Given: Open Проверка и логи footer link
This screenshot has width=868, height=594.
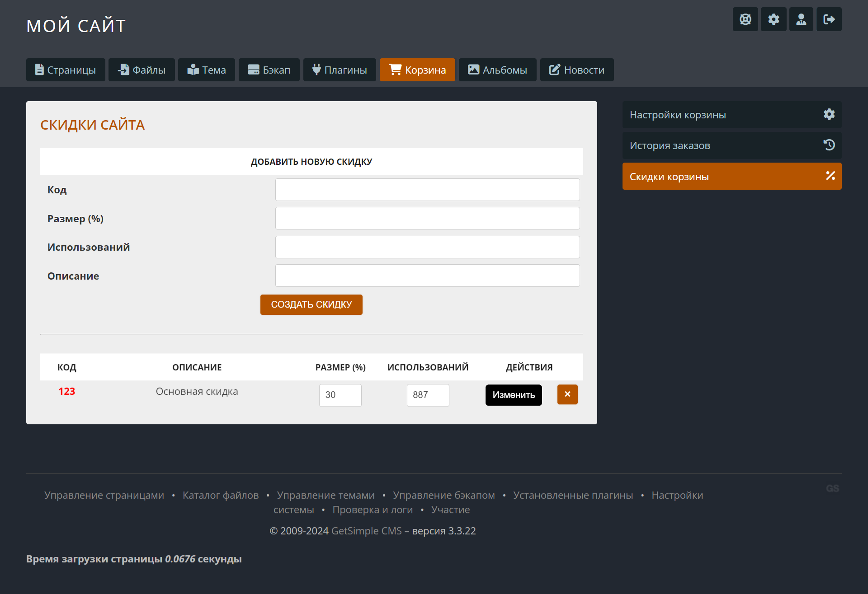Looking at the screenshot, I should pos(373,510).
